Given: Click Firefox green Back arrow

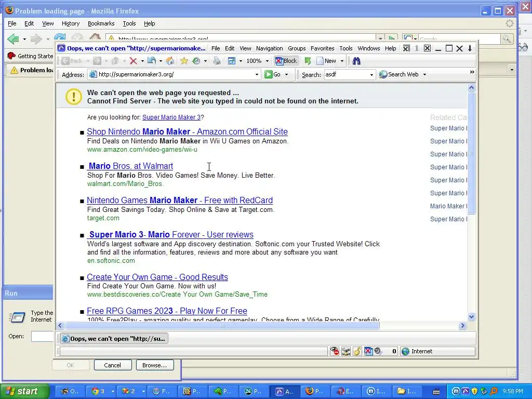Looking at the screenshot, I should (13, 39).
